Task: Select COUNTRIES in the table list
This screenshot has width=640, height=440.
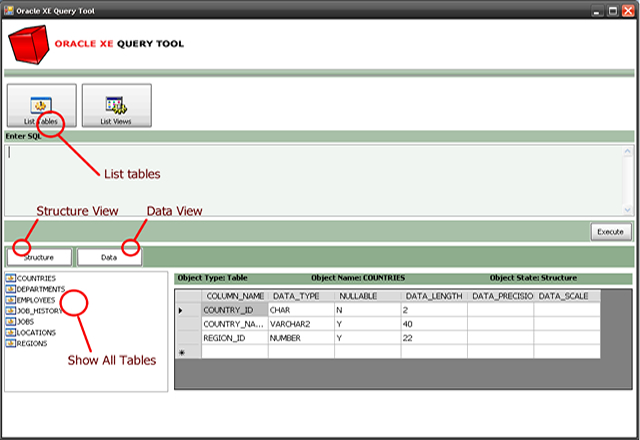Action: [36, 278]
